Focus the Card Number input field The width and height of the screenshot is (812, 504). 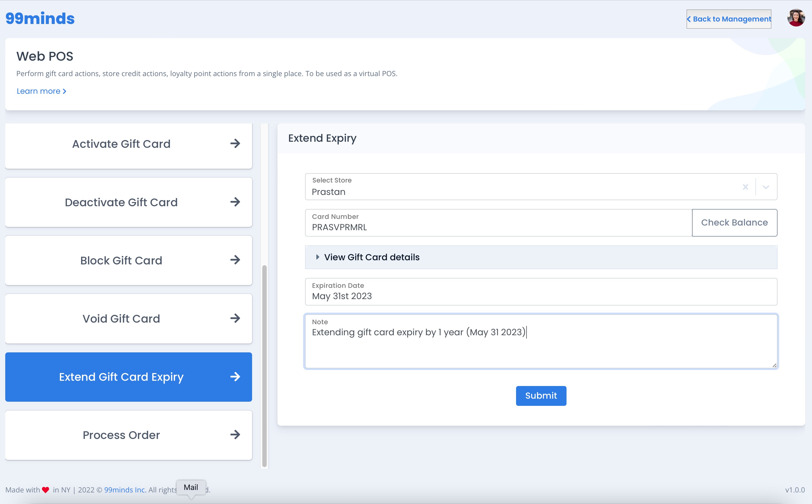point(499,223)
